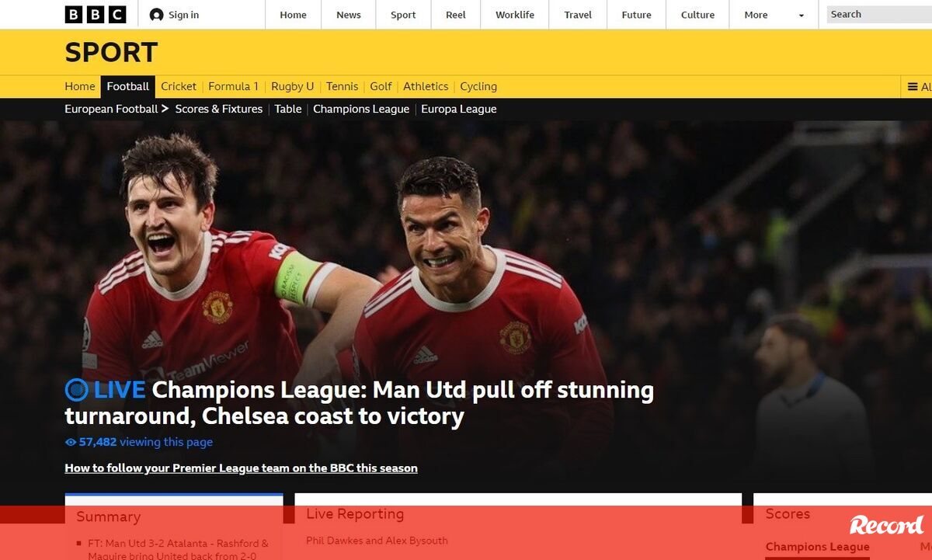This screenshot has width=932, height=560.
Task: Open the Cycling section link
Action: point(478,86)
